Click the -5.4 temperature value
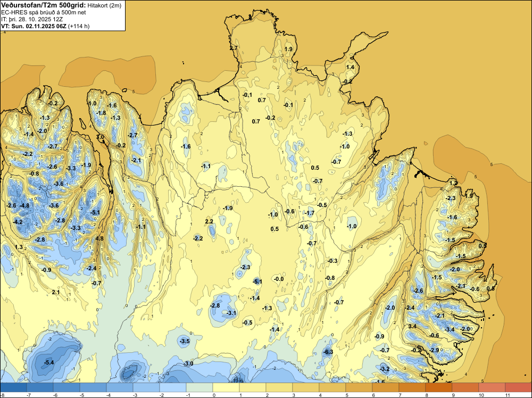This screenshot has width=532, height=398. point(49,362)
